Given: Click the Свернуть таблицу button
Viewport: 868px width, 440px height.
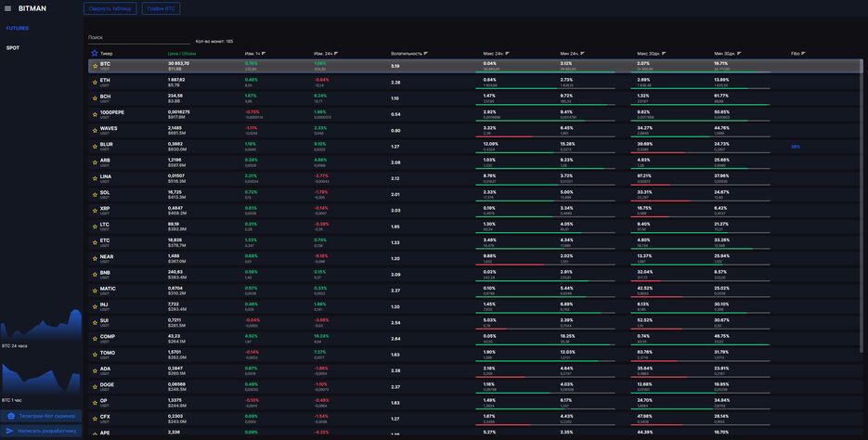Looking at the screenshot, I should pyautogui.click(x=110, y=9).
